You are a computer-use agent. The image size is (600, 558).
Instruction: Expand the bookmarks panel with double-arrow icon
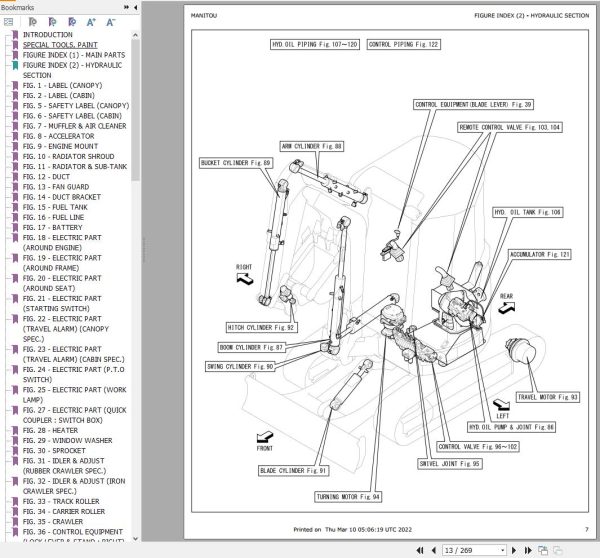point(126,7)
